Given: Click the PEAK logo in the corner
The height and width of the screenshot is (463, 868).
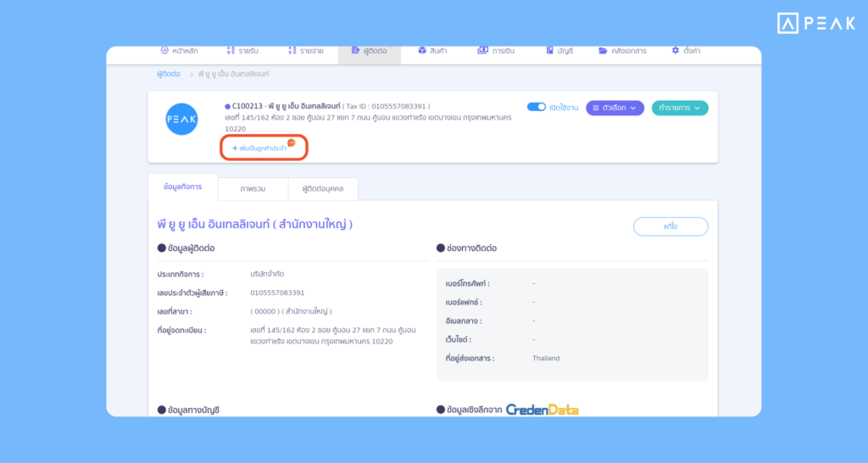Looking at the screenshot, I should (816, 24).
